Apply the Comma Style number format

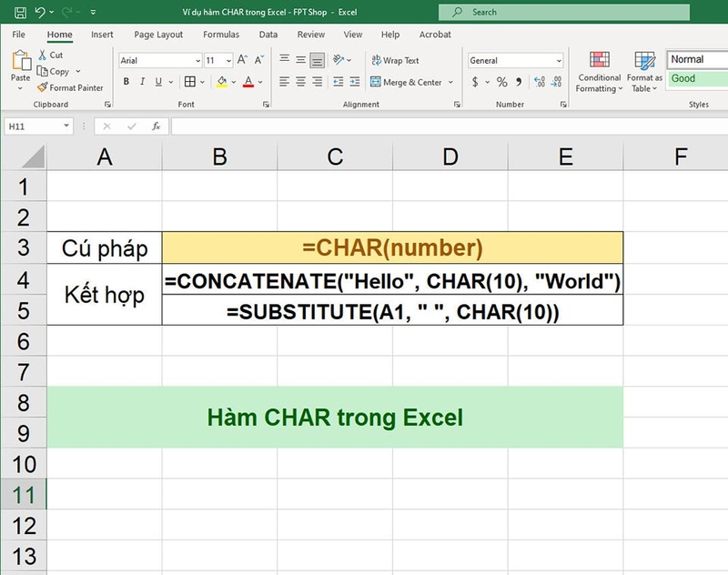pyautogui.click(x=519, y=82)
